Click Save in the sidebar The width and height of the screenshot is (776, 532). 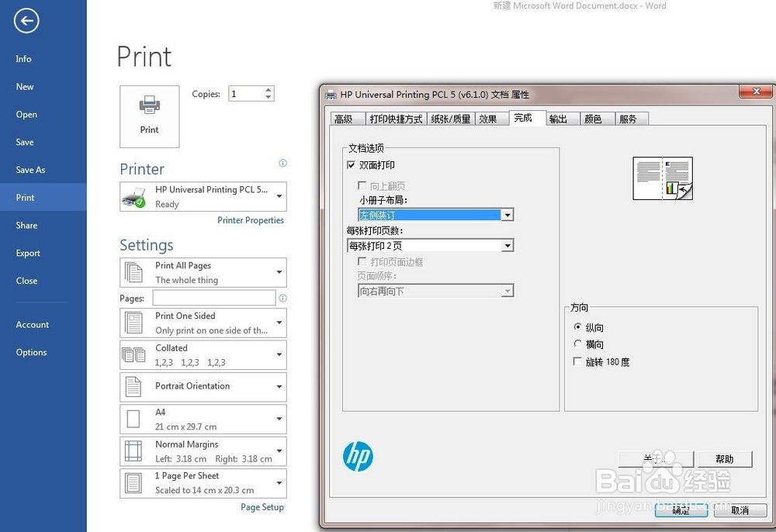click(43, 142)
